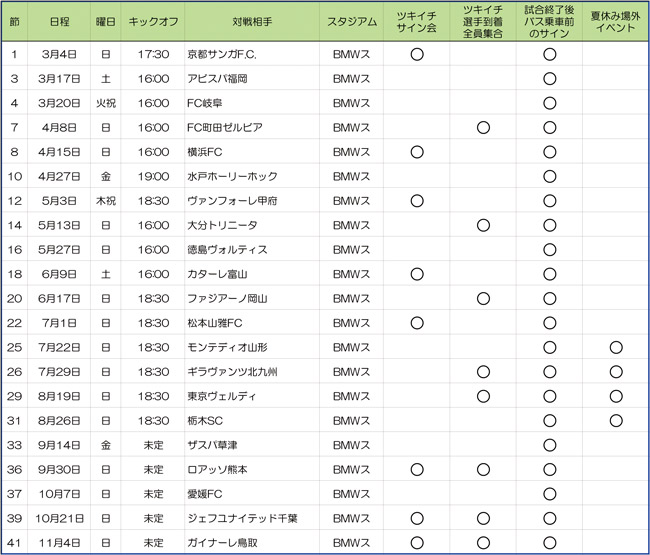Click the 6月9日 date cell
This screenshot has width=650, height=555.
pyautogui.click(x=59, y=274)
